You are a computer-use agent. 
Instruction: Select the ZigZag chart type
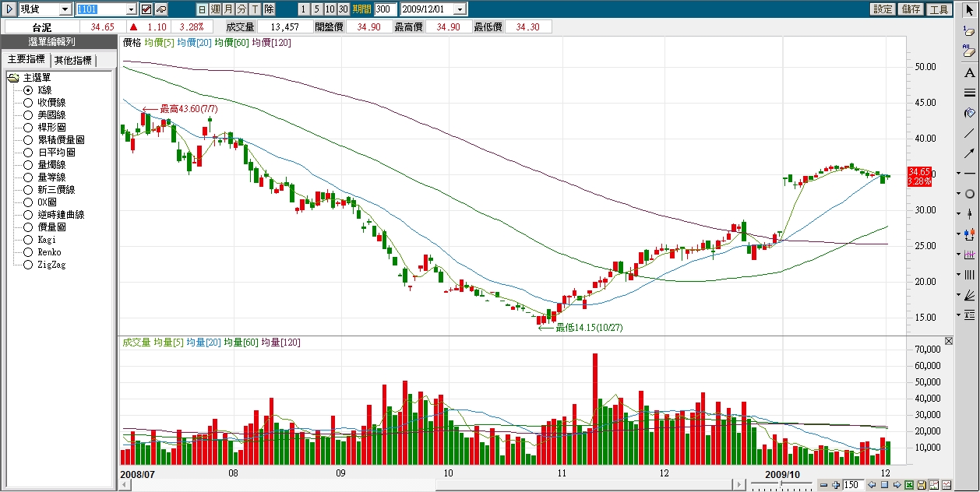(29, 265)
